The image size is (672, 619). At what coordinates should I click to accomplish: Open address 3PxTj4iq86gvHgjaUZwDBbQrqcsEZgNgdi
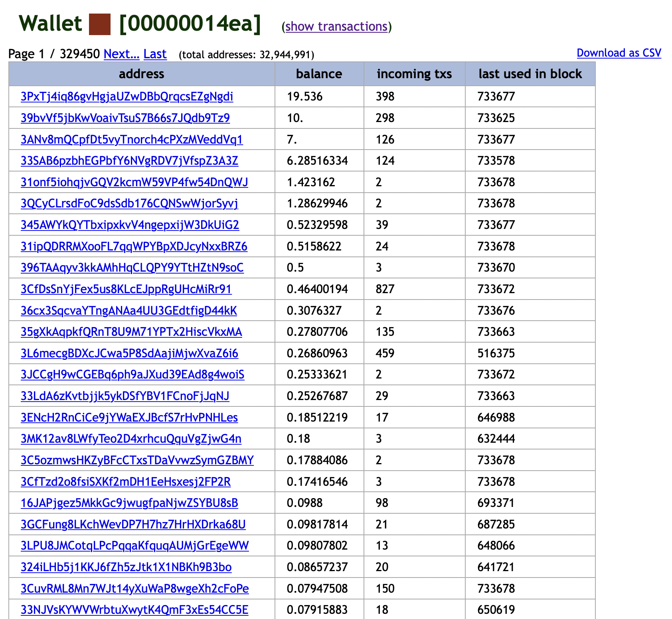127,97
